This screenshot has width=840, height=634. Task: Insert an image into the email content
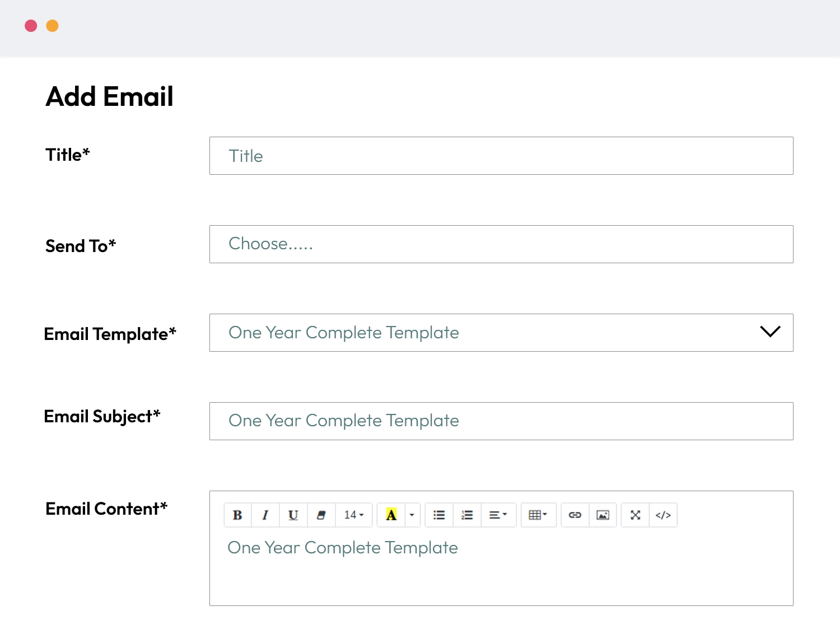(603, 515)
